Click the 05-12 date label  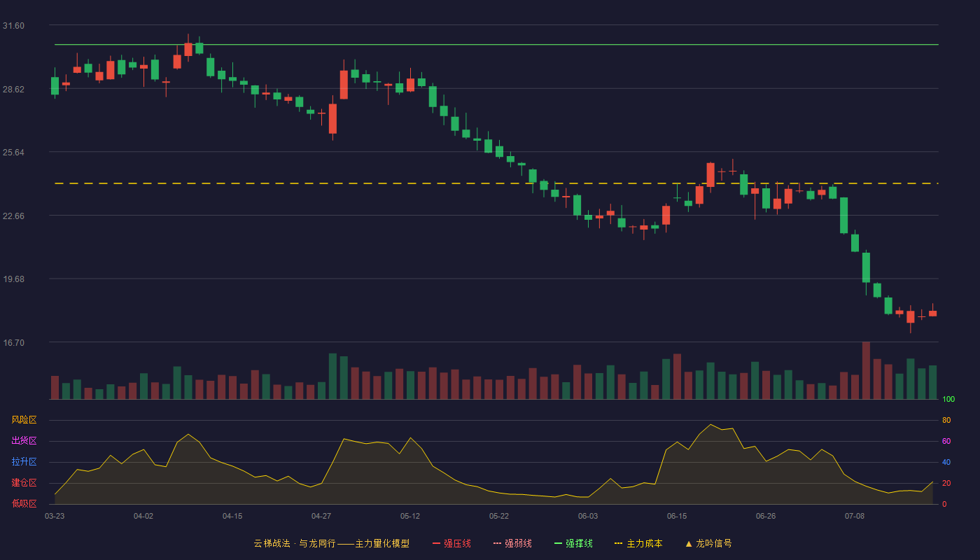click(410, 516)
